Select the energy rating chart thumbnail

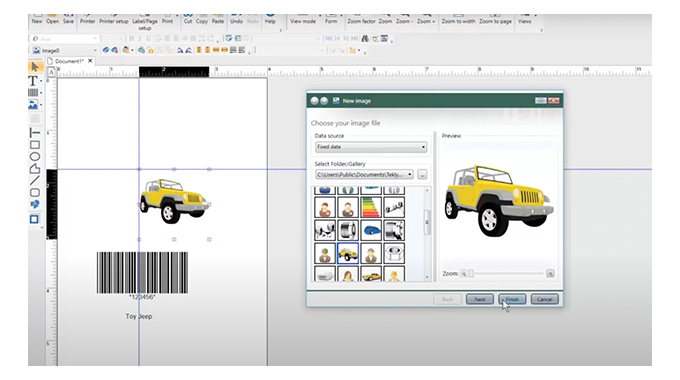pos(371,207)
